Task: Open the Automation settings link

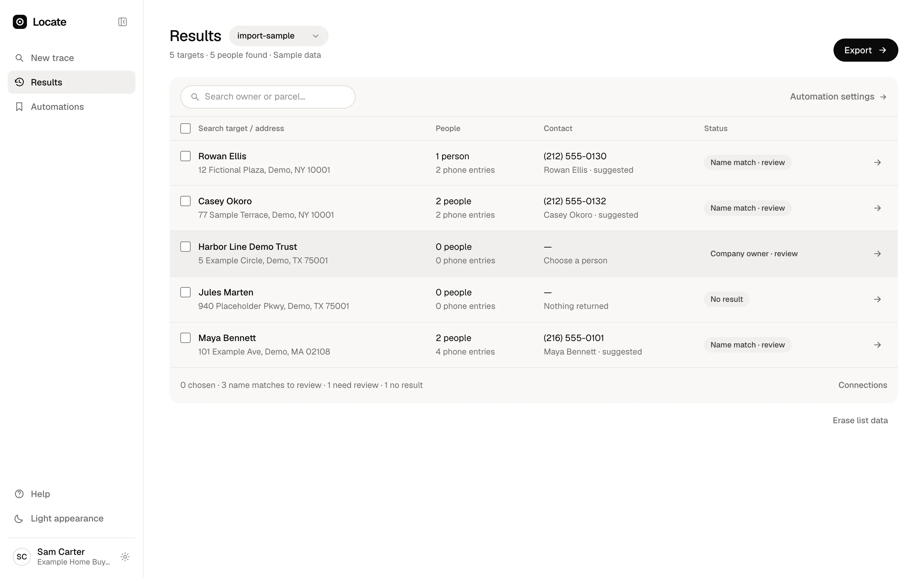Action: pos(838,97)
